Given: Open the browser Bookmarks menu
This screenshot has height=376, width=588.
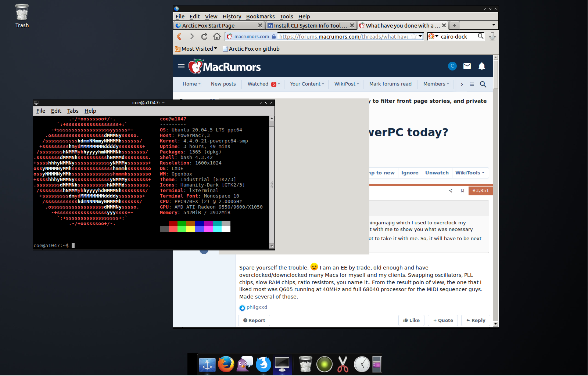Looking at the screenshot, I should 260,17.
